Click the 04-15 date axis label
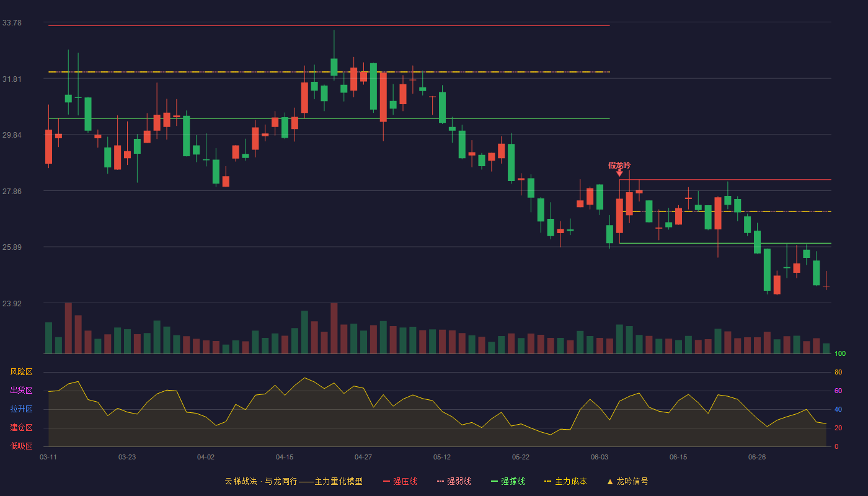The height and width of the screenshot is (496, 868). [285, 457]
